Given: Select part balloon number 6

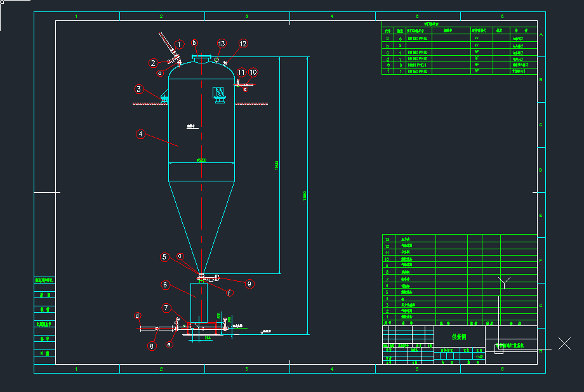Looking at the screenshot, I should coord(164,285).
